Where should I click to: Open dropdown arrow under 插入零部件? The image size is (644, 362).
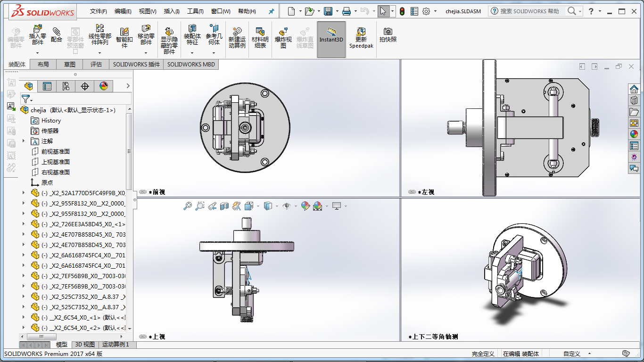point(38,52)
